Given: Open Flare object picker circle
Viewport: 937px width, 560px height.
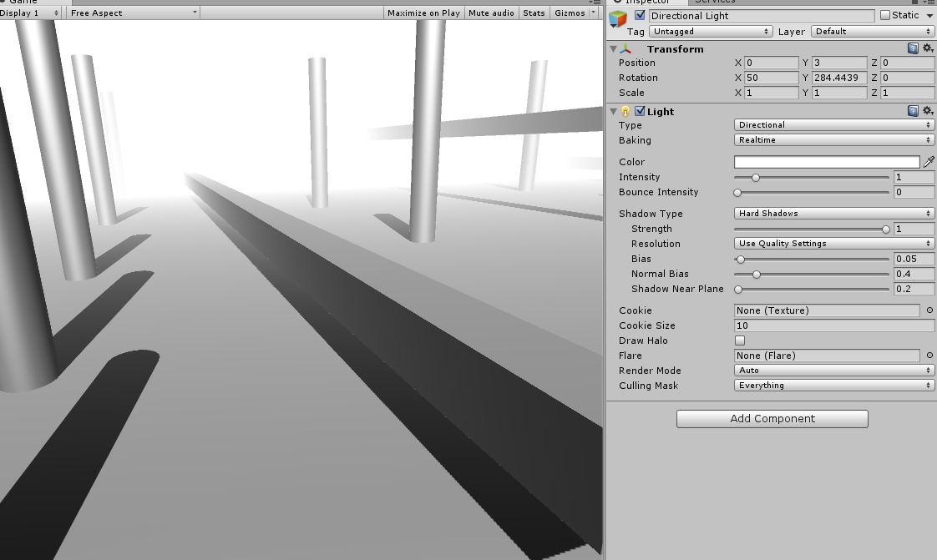Looking at the screenshot, I should (x=929, y=356).
